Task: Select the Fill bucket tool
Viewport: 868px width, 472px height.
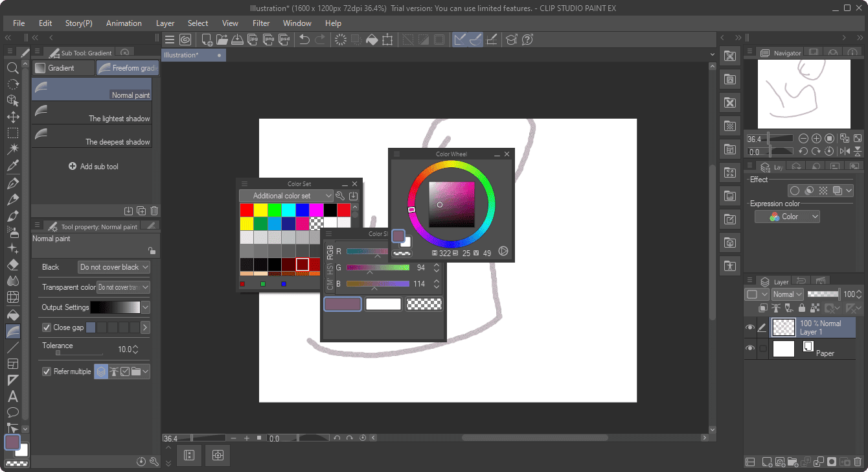Action: tap(12, 314)
